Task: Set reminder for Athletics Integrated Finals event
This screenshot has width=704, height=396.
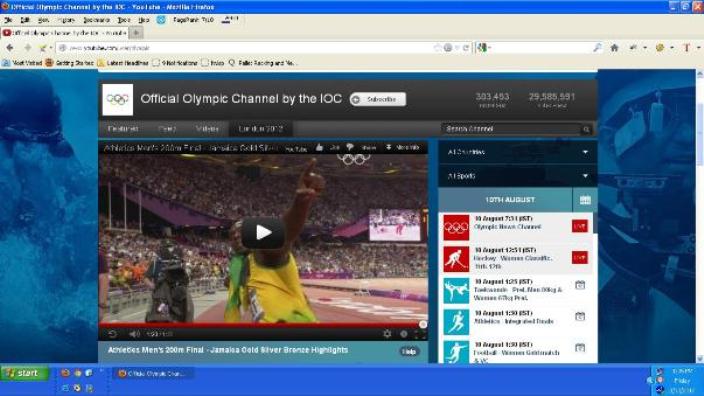Action: pyautogui.click(x=580, y=317)
